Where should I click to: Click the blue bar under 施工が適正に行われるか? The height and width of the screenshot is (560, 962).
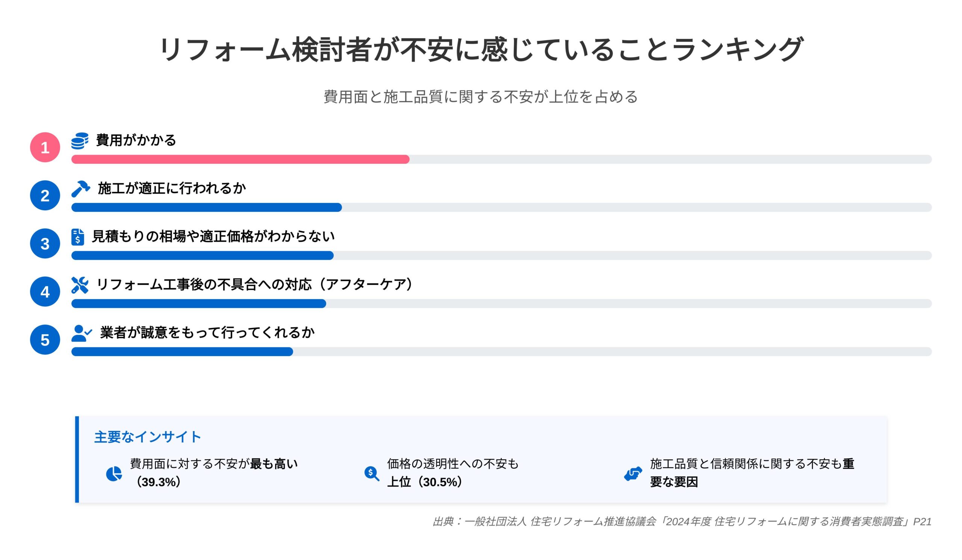click(x=207, y=208)
